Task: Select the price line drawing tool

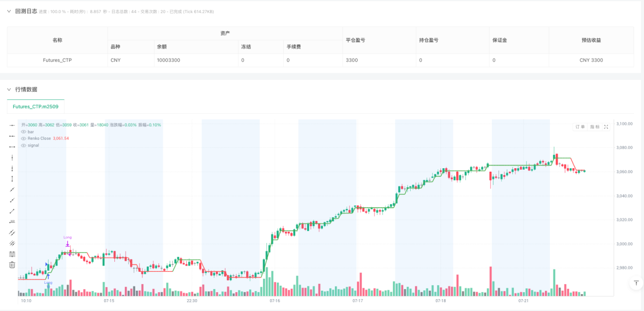Action: click(12, 222)
